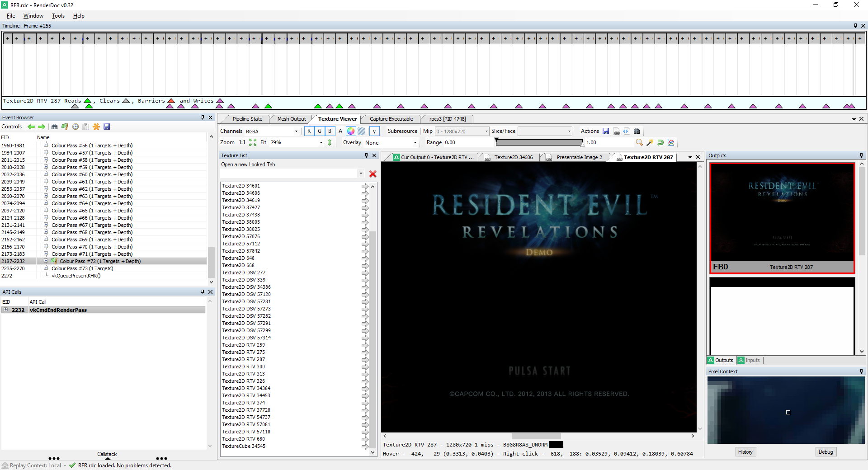868x470 pixels.
Task: Toggle the gamma display button
Action: [374, 132]
